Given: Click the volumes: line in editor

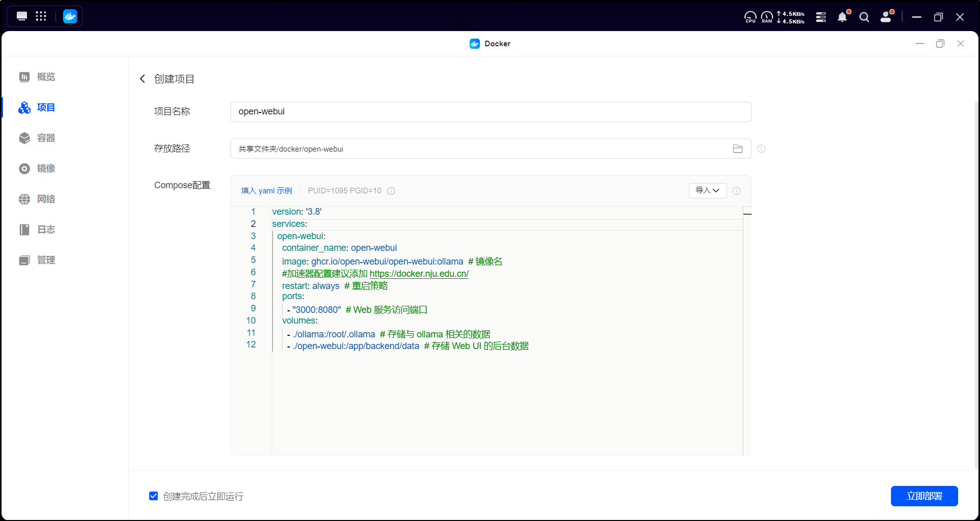Looking at the screenshot, I should coord(300,321).
